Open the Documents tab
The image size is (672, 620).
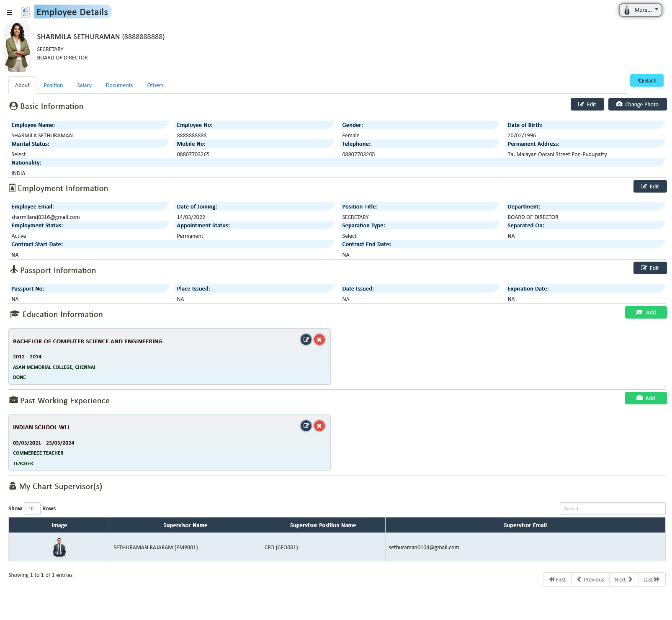click(x=119, y=85)
